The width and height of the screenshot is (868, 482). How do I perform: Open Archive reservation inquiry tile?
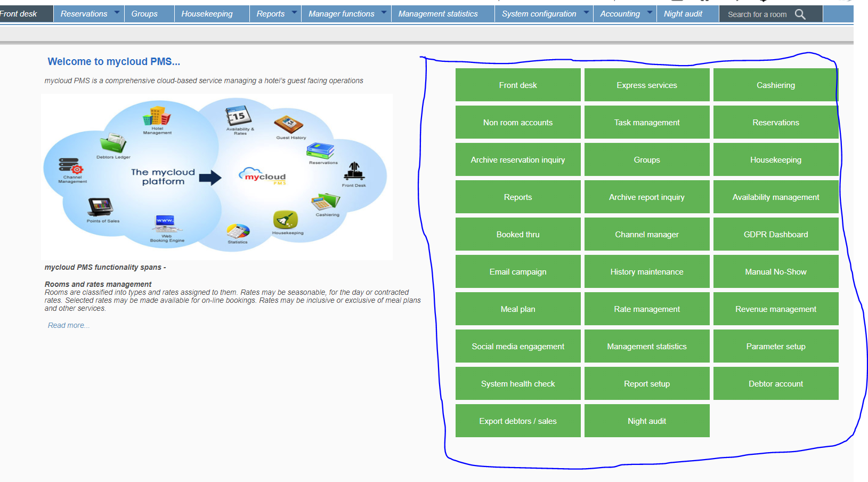[518, 159]
